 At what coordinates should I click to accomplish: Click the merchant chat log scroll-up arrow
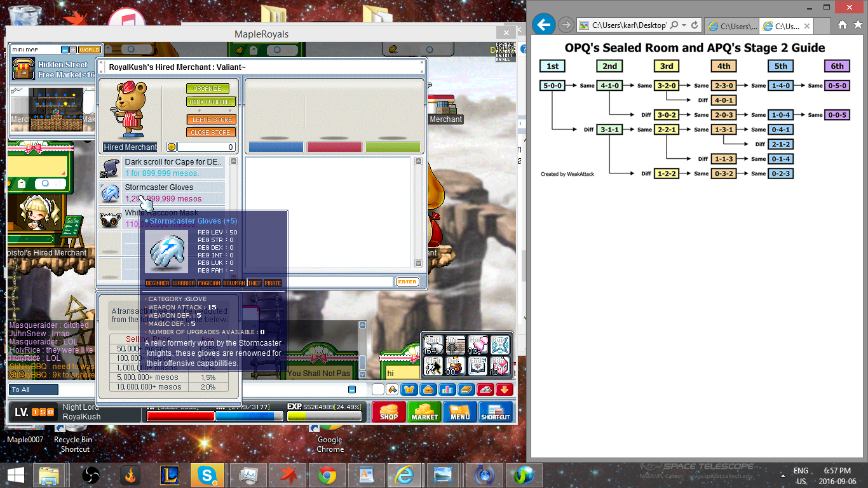point(418,161)
